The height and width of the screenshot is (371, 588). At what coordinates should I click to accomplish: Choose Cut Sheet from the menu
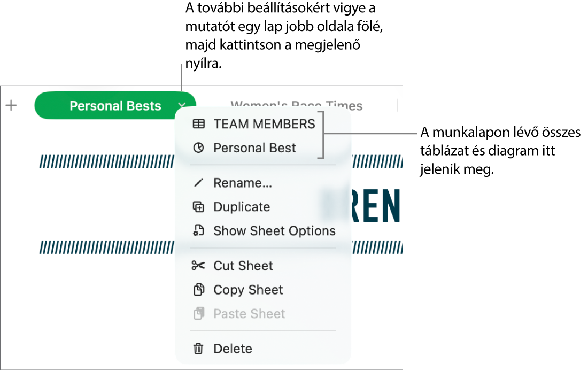coord(243,266)
